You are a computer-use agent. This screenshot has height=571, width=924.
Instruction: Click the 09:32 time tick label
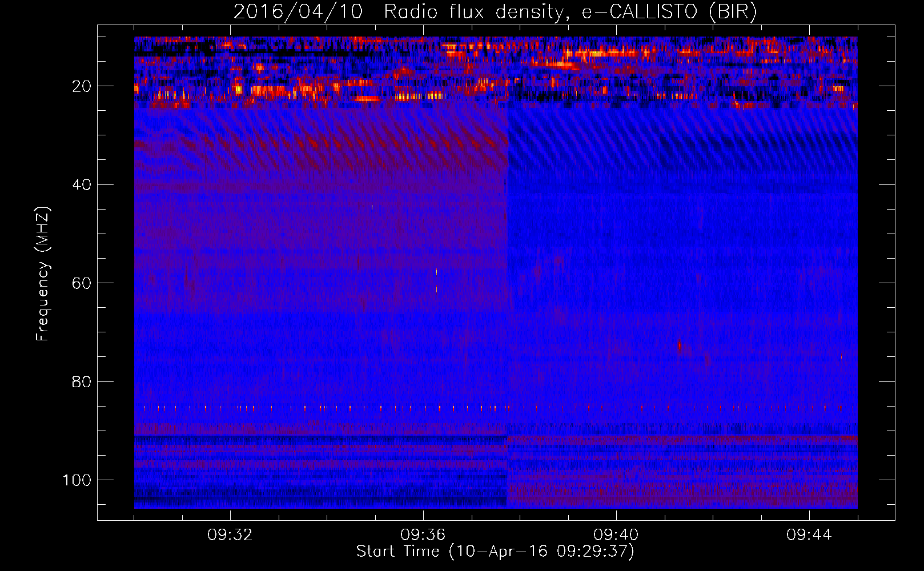230,535
